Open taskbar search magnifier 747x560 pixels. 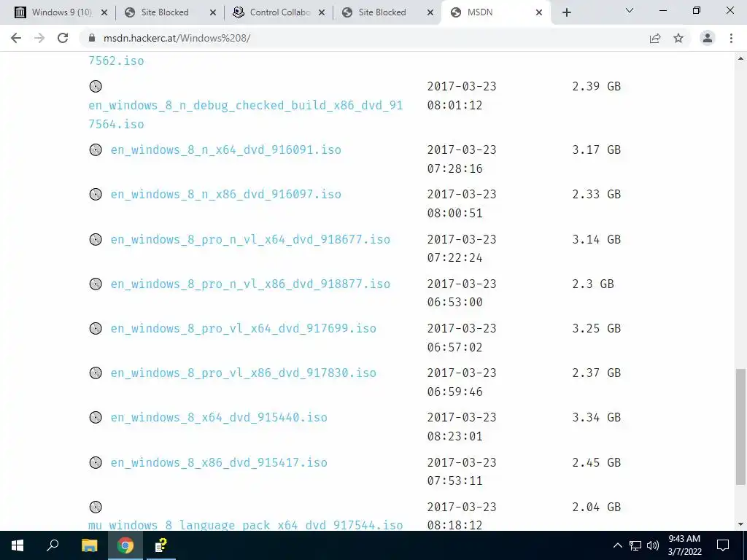coord(53,545)
